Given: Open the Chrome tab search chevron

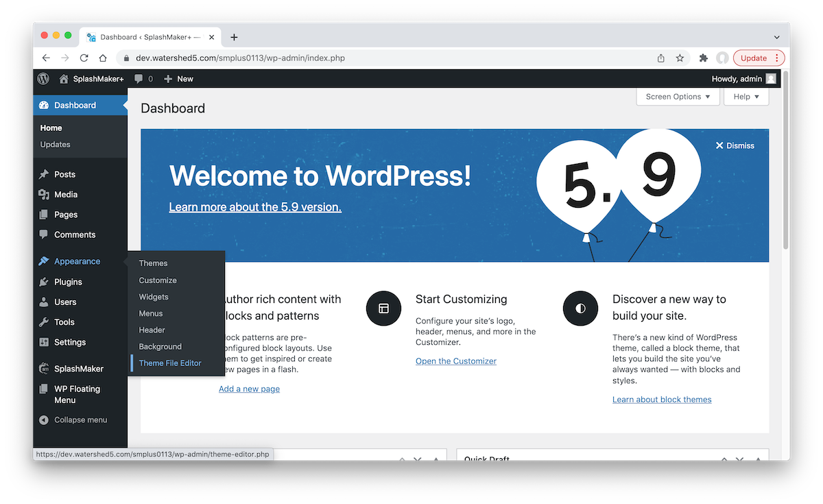Looking at the screenshot, I should tap(776, 37).
